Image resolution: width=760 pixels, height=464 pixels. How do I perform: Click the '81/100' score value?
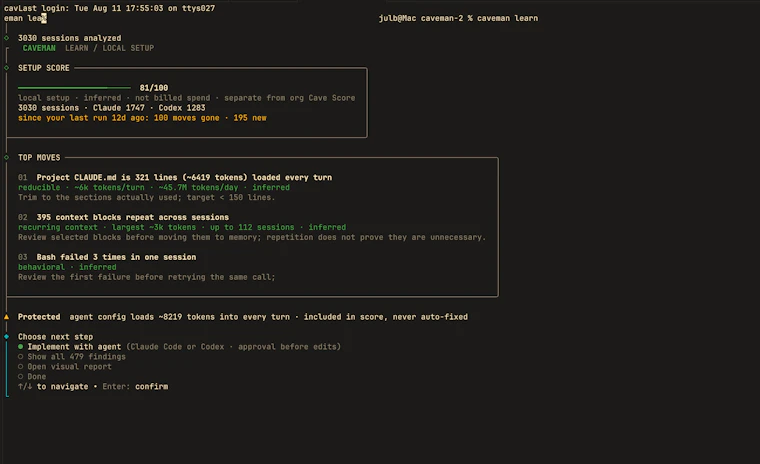154,88
